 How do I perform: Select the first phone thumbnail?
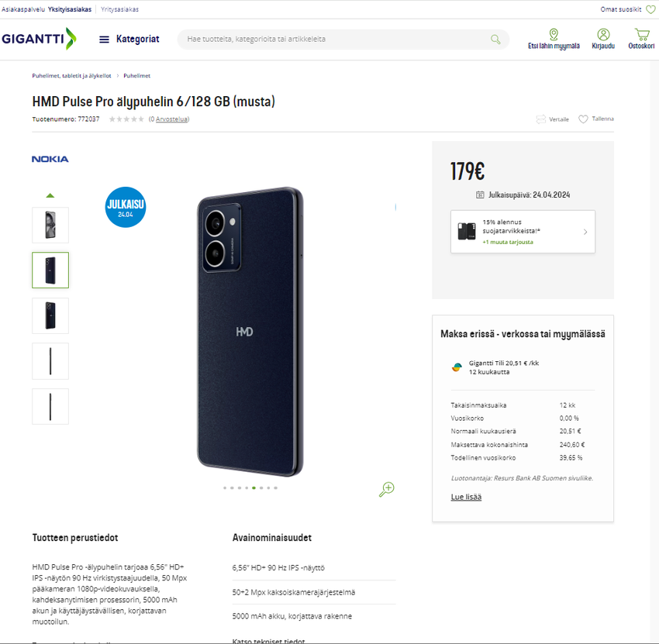[50, 225]
